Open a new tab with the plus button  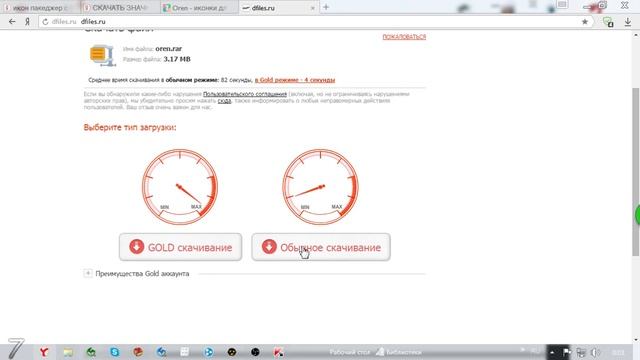(x=326, y=7)
